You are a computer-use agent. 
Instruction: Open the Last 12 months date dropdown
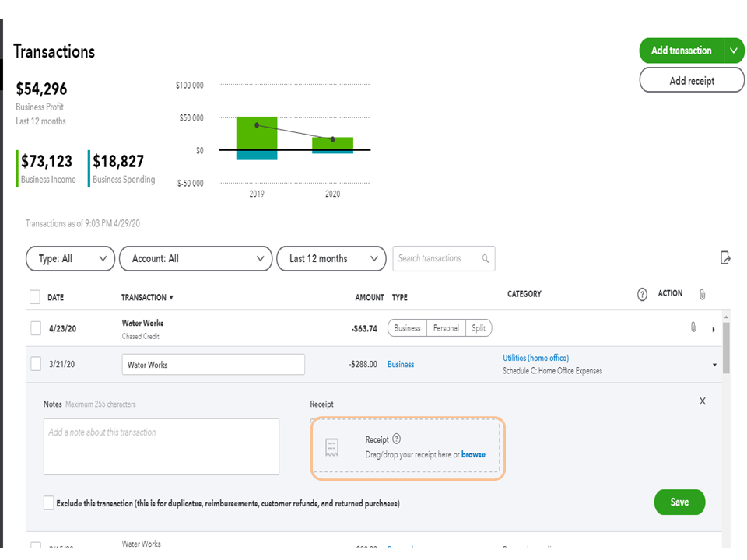331,259
